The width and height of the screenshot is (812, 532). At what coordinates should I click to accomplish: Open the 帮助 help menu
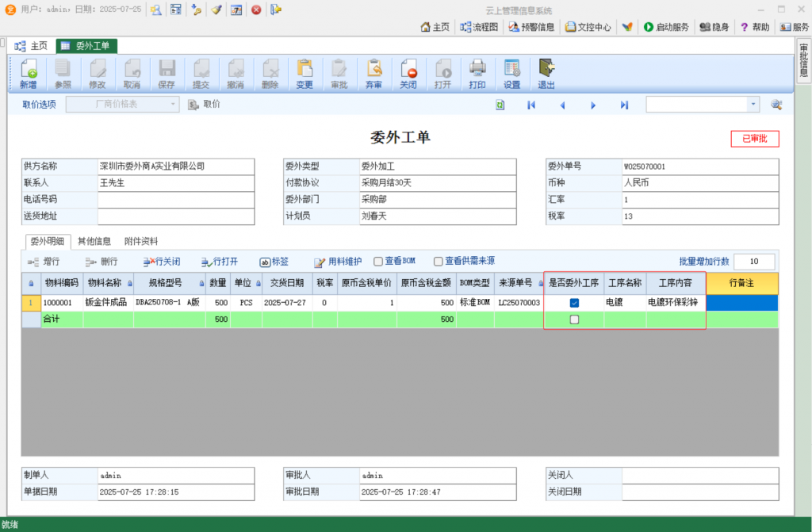click(755, 27)
